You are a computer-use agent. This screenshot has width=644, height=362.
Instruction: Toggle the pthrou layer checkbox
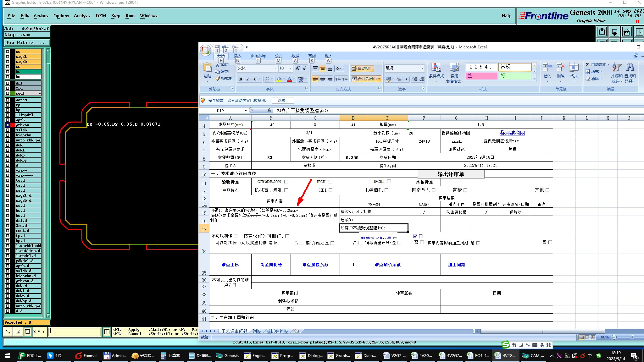pos(8,125)
